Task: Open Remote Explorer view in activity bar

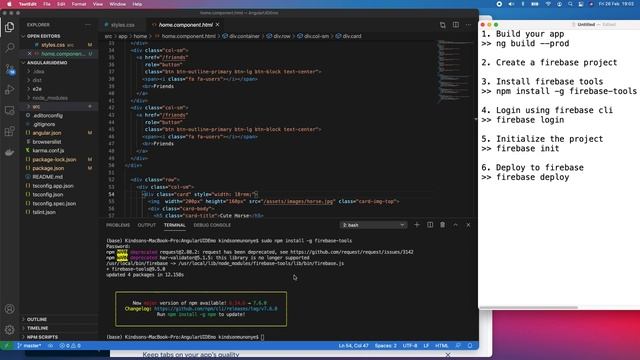Action: [9, 110]
